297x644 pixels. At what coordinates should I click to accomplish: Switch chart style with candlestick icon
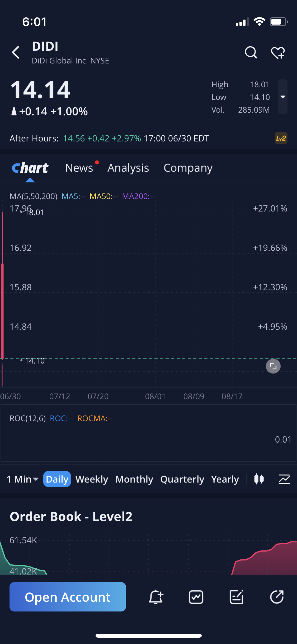click(259, 479)
